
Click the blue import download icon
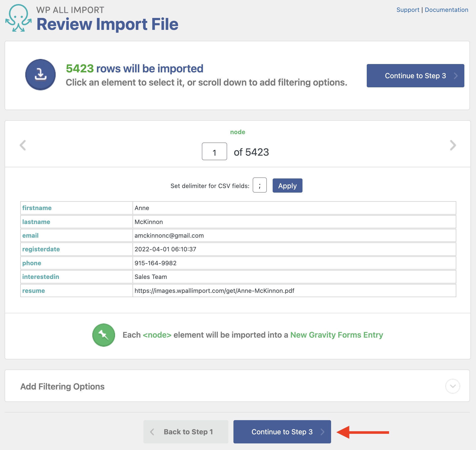40,75
